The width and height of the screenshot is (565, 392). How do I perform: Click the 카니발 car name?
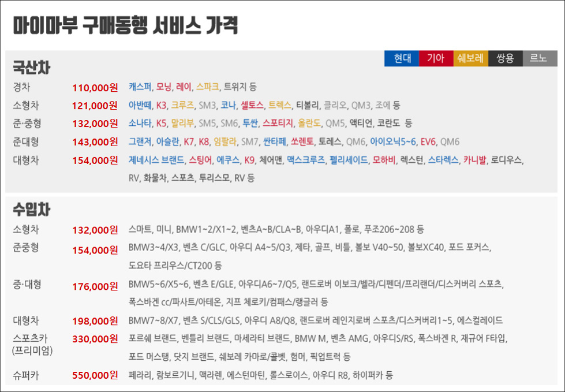[x=474, y=160]
